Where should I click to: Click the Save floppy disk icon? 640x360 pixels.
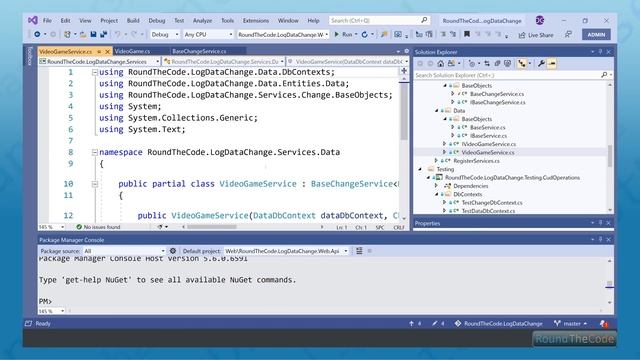[93, 35]
